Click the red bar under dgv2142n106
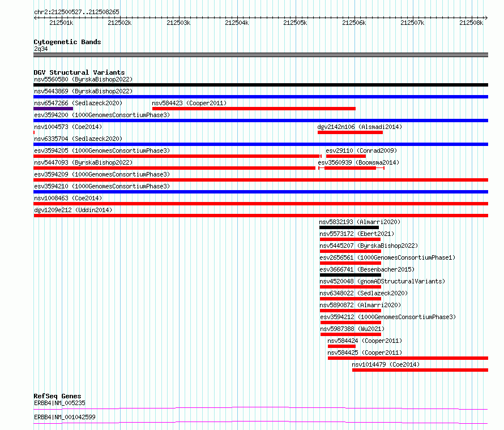Image resolution: width=504 pixels, height=430 pixels. [351, 132]
